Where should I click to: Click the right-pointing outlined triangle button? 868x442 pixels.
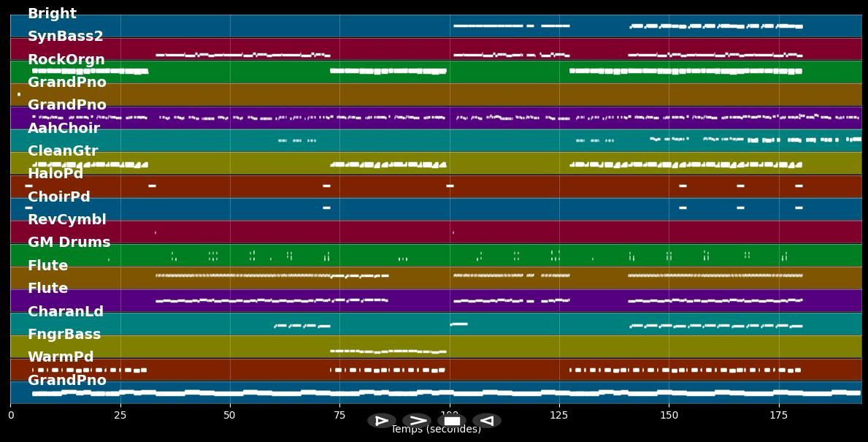click(382, 421)
